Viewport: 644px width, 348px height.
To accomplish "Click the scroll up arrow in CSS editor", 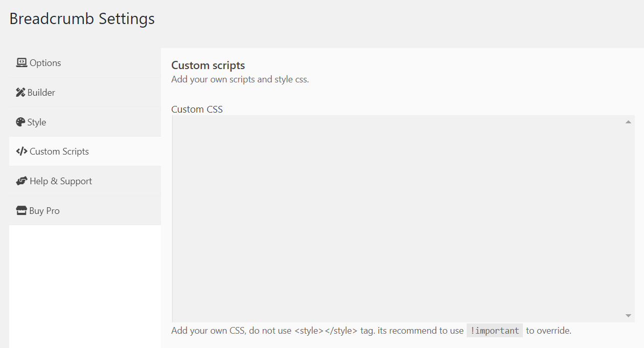I will [629, 122].
